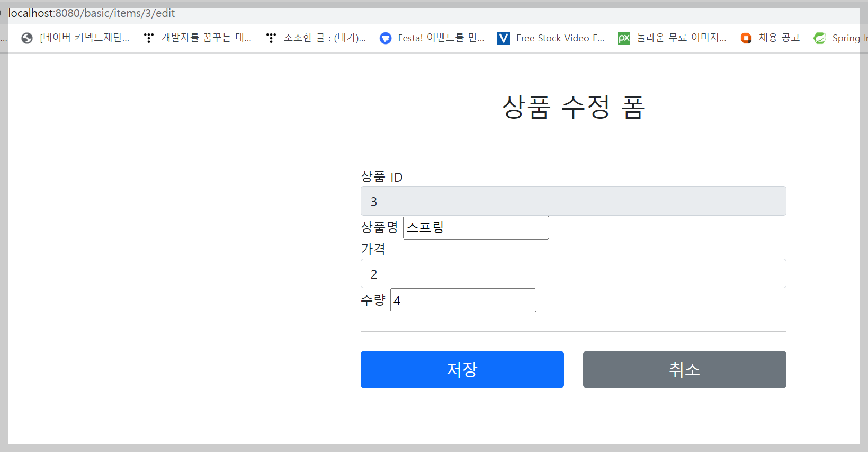Open the 채용 공고 bookmark
This screenshot has width=868, height=452.
[770, 38]
